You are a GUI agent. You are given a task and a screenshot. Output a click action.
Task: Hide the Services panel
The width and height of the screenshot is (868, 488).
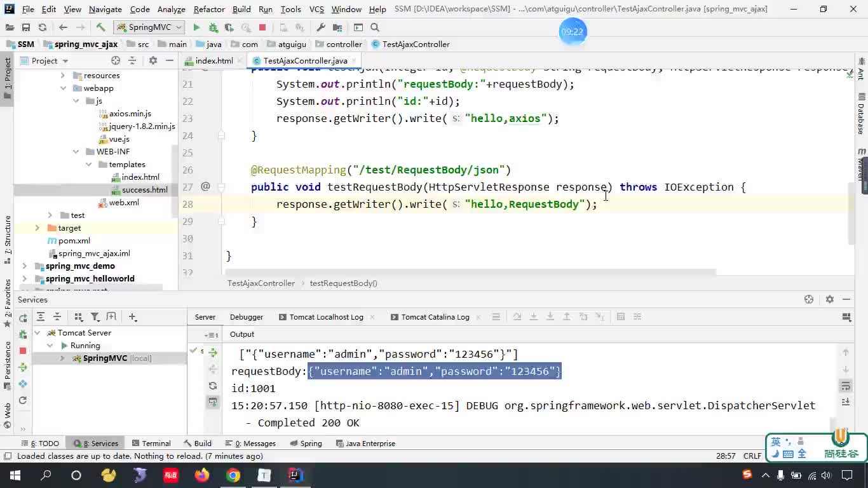tap(846, 299)
